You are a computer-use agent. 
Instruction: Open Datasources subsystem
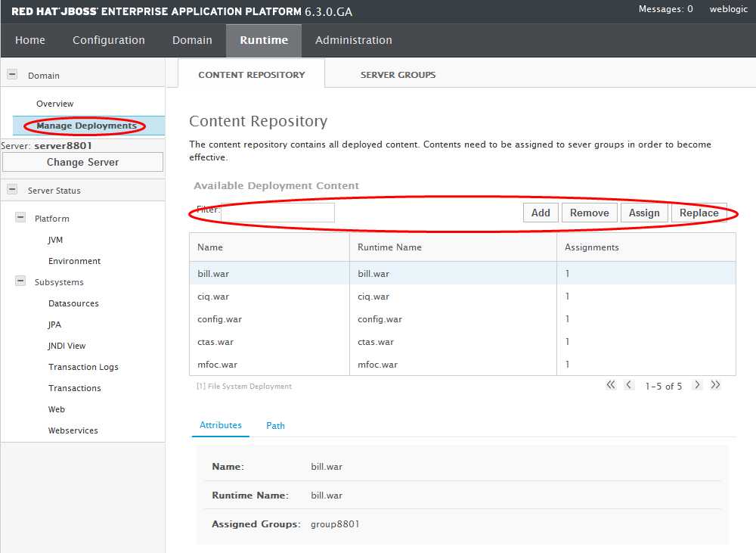(x=73, y=303)
